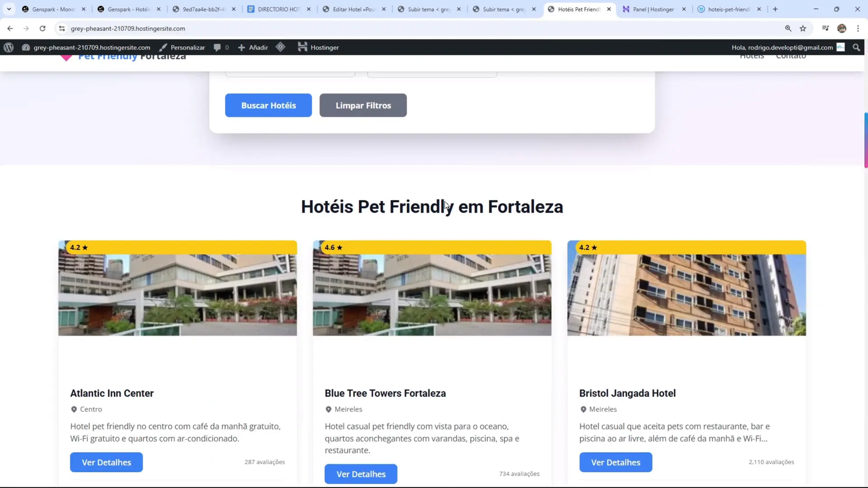This screenshot has height=488, width=868.
Task: Click 2,110 avaliações text
Action: point(771,462)
